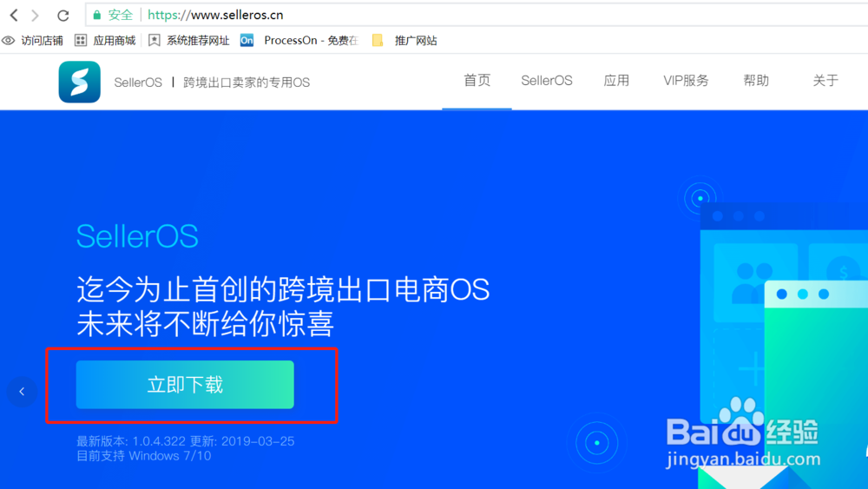The width and height of the screenshot is (868, 489).
Task: Click the SellerOS logo icon
Action: click(80, 82)
